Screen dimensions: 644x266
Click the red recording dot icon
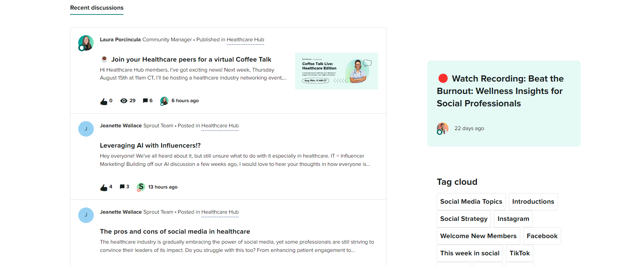(443, 78)
